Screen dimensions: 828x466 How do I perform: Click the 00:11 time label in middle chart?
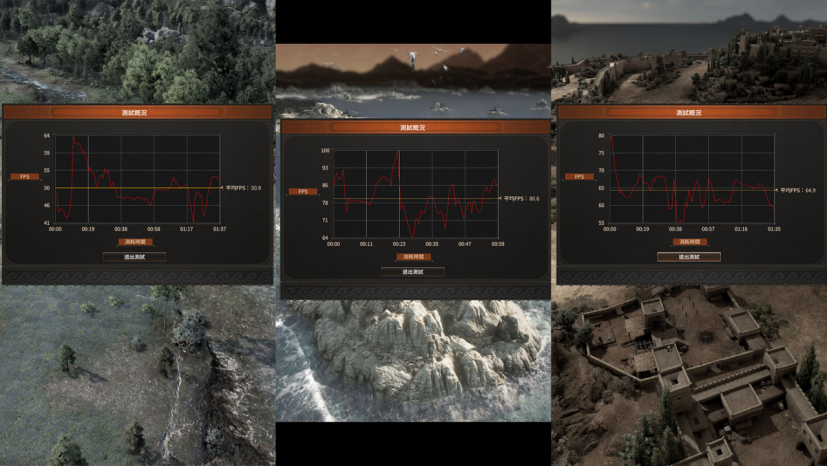[x=366, y=244]
